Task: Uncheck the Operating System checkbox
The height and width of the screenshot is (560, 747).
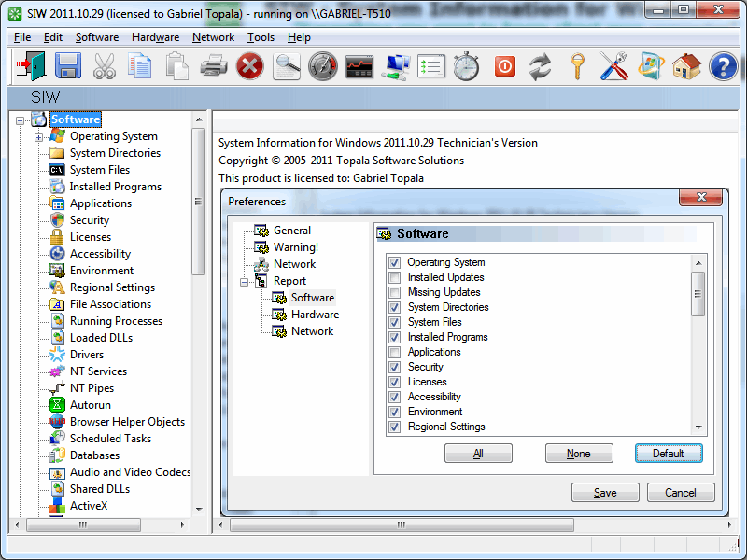Action: pos(394,262)
